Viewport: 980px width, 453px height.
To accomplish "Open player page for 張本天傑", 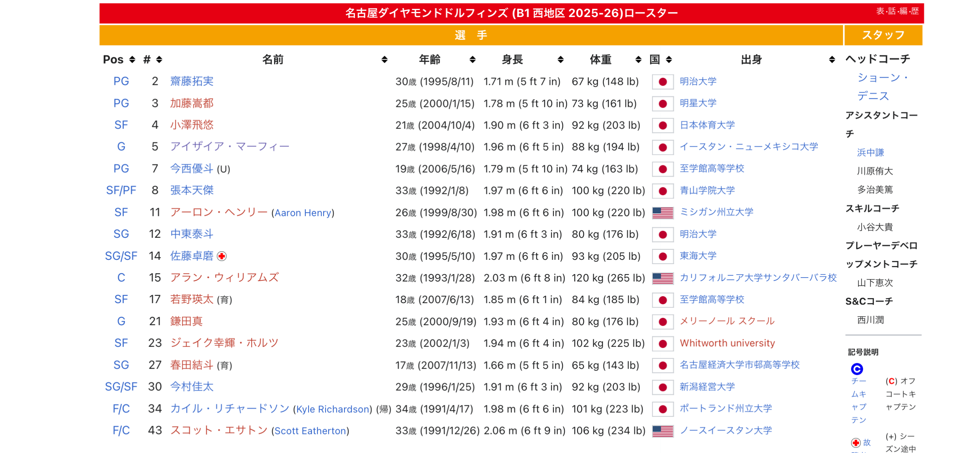I will coord(192,190).
